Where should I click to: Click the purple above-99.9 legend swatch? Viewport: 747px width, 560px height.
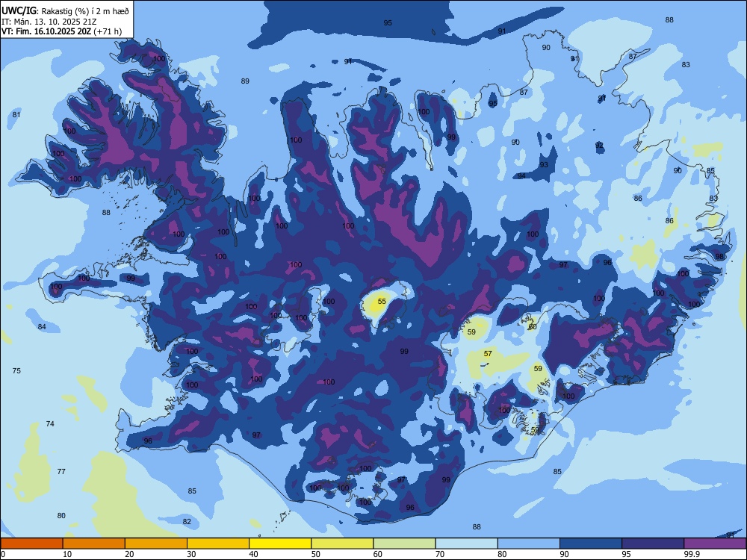tap(715, 544)
